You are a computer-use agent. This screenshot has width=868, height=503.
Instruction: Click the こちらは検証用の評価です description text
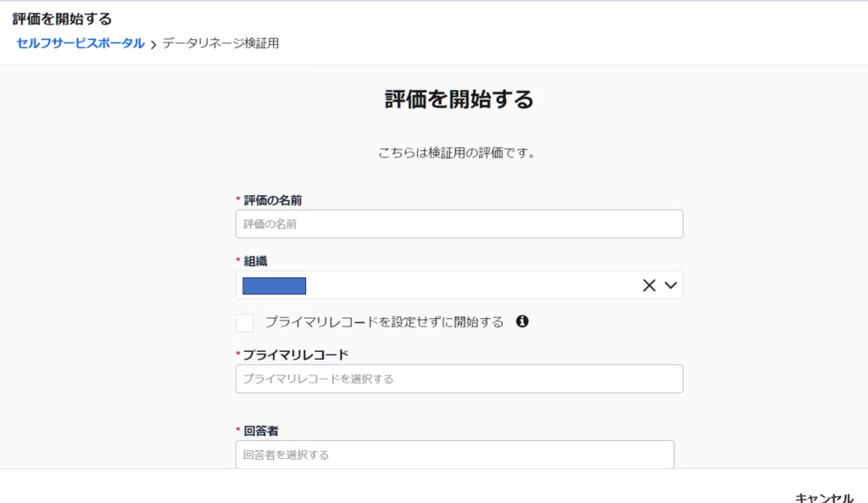[x=459, y=154]
